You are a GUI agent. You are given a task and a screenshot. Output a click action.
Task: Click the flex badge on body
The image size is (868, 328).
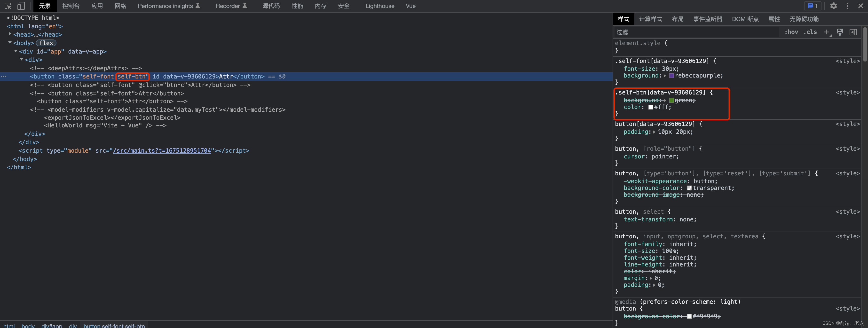46,43
